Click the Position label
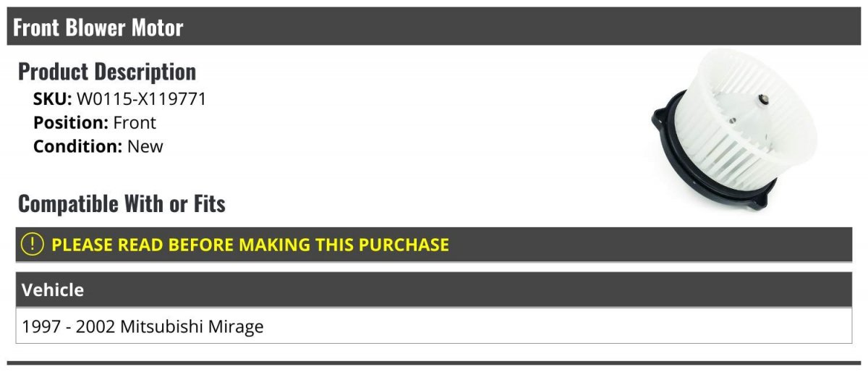868x372 pixels. (71, 123)
